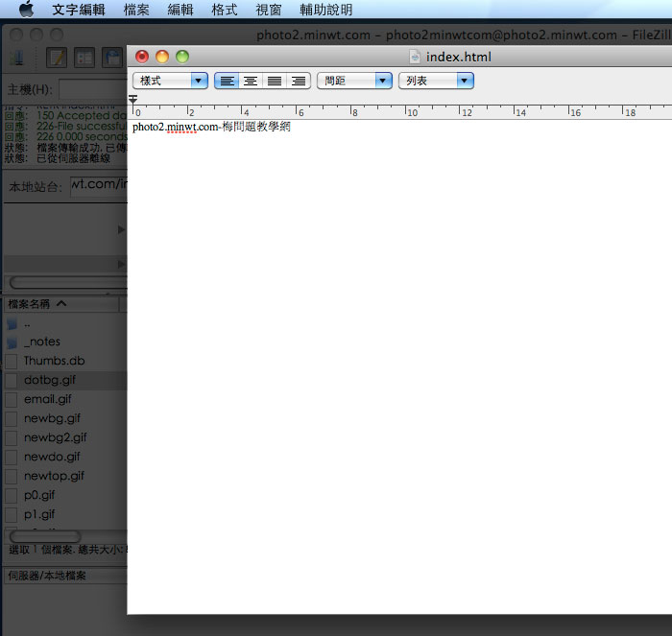Open the 輔助說明 menu
672x636 pixels.
tap(325, 10)
